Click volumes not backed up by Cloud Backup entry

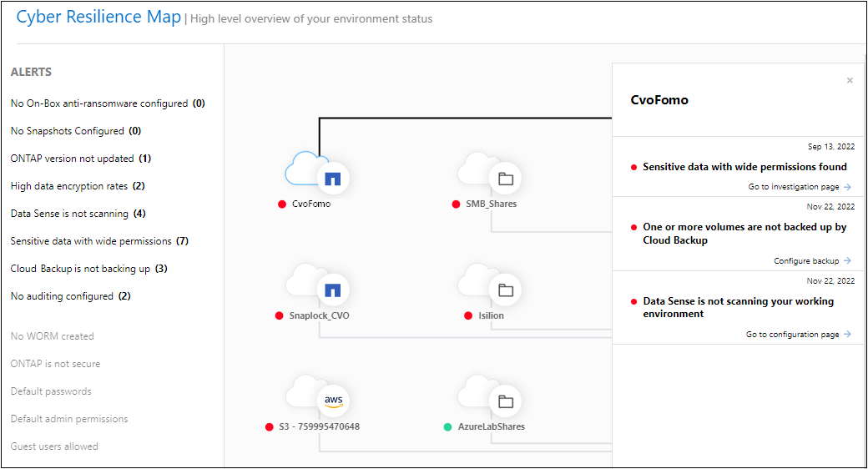(744, 234)
